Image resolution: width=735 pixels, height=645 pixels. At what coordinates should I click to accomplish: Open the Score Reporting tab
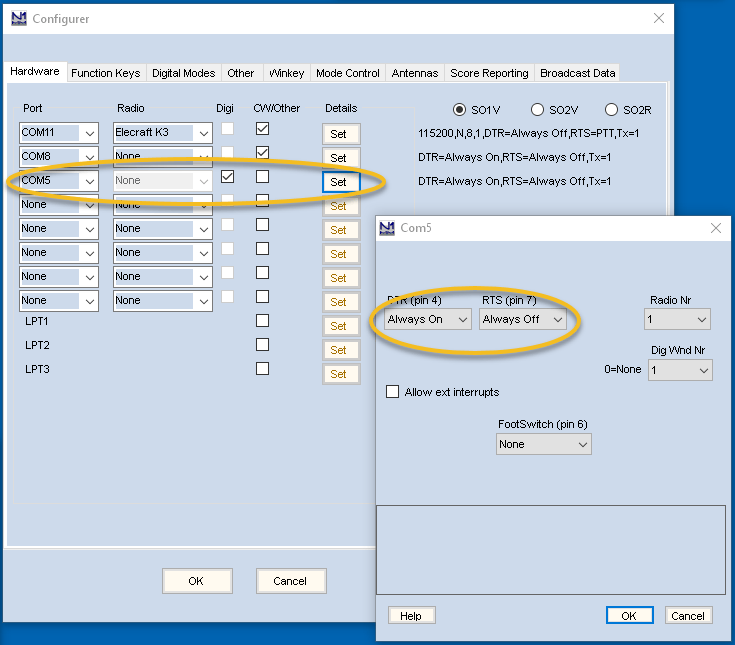[489, 73]
